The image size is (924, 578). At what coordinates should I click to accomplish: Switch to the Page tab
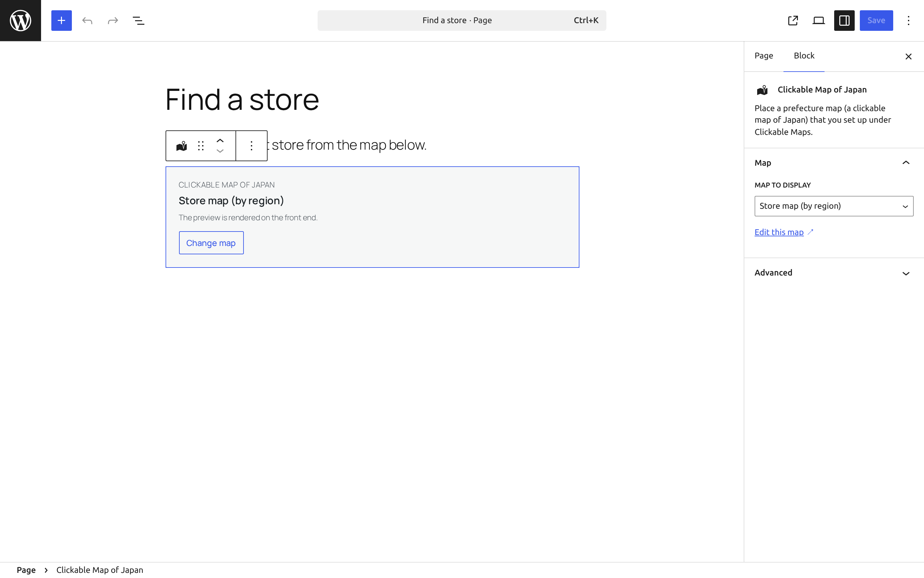(x=764, y=56)
